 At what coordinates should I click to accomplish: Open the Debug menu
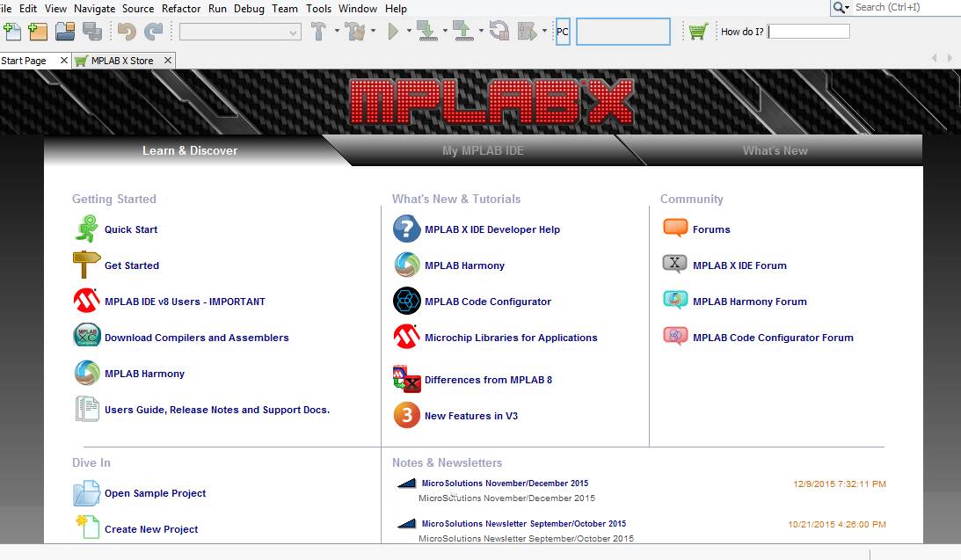(x=249, y=9)
